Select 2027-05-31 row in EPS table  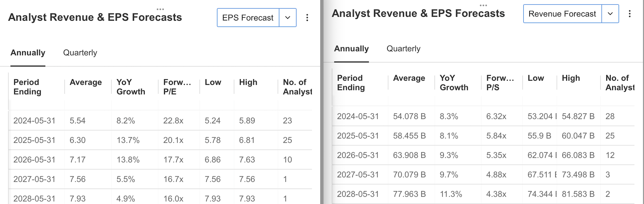point(160,179)
